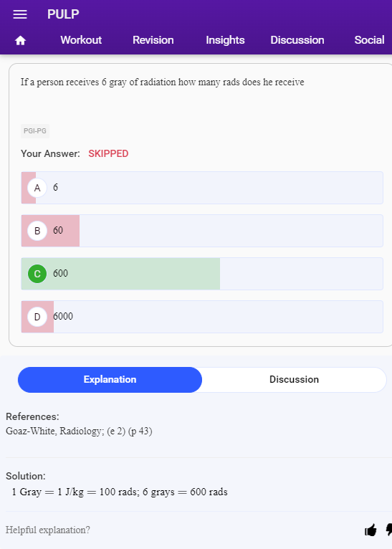
Task: Click the 60 answer row
Action: click(202, 231)
